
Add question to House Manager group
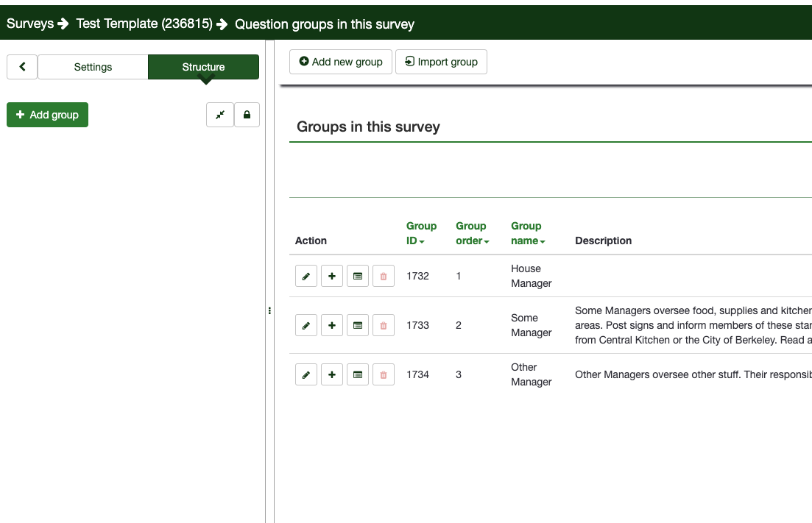click(332, 277)
